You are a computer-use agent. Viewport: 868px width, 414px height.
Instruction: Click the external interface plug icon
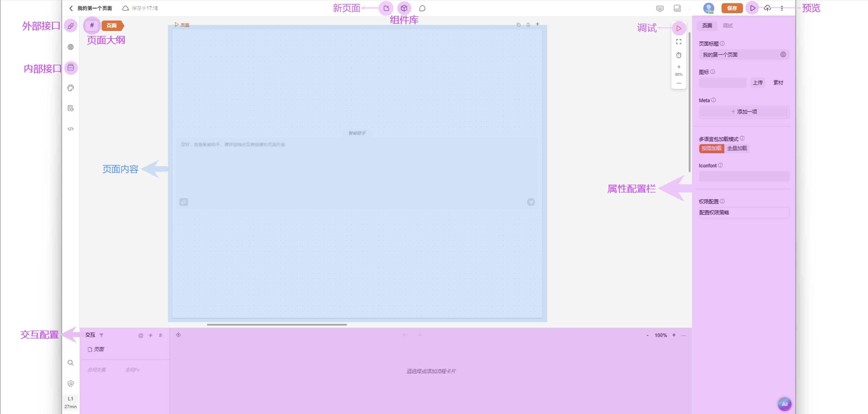(71, 26)
